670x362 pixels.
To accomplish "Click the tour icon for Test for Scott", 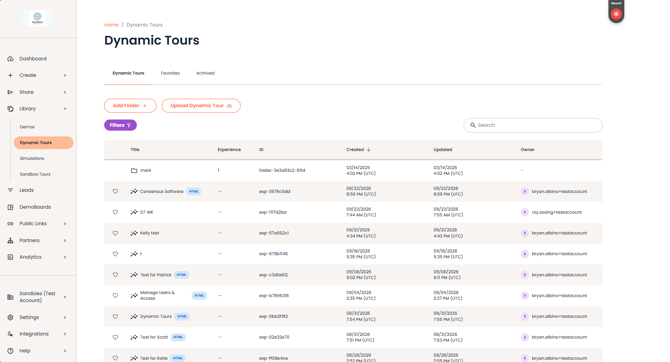I will click(x=134, y=337).
